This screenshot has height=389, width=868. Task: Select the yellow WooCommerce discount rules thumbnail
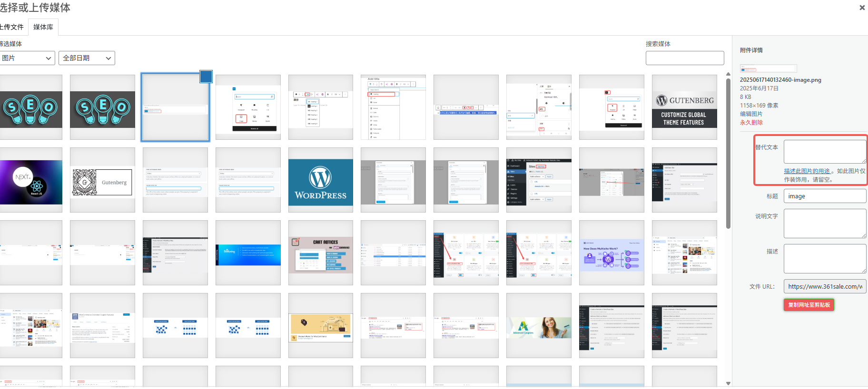point(321,325)
